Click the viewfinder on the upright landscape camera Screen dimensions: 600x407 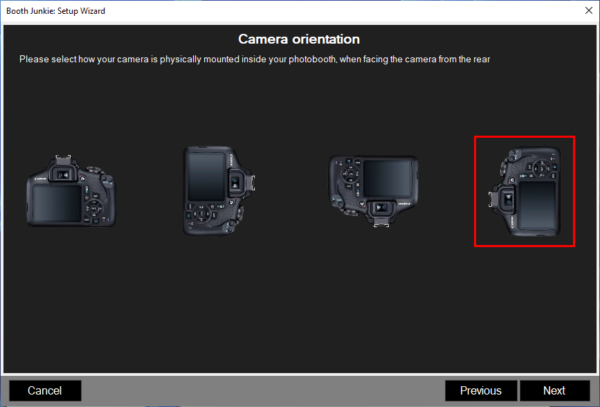pos(62,175)
